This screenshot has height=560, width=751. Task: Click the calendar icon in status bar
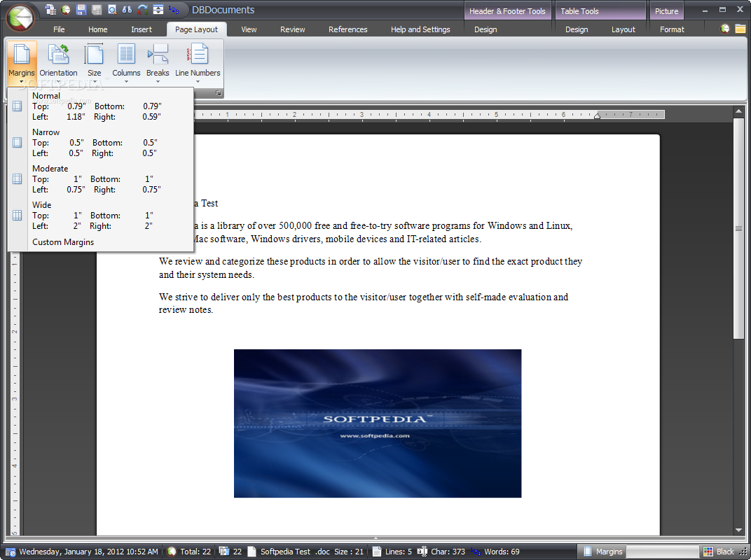(10, 552)
